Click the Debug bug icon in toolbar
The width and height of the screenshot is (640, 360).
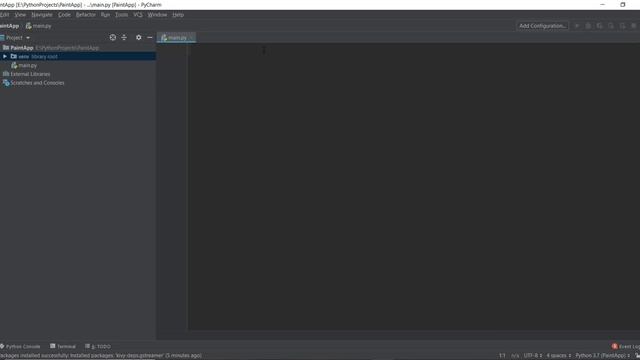pos(588,26)
